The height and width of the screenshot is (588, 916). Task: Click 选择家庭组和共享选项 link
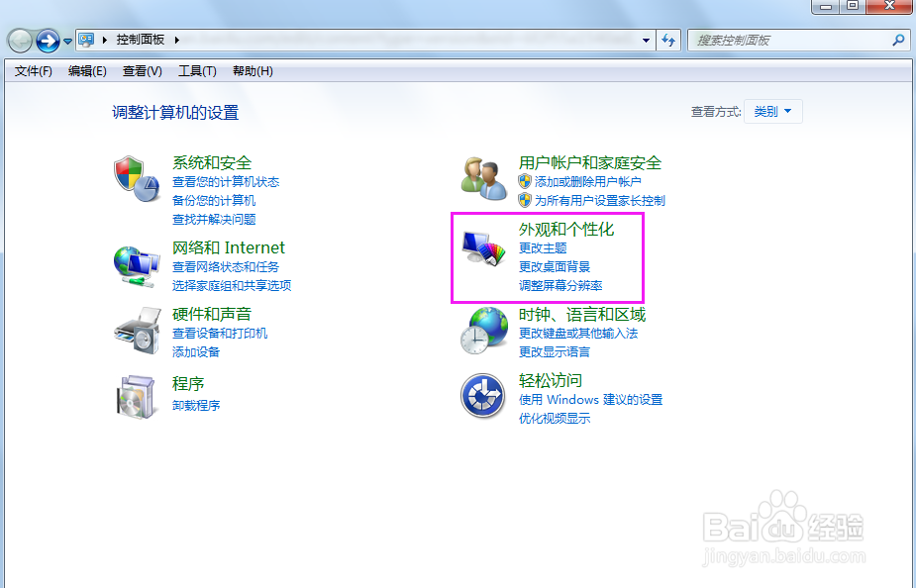tap(232, 285)
